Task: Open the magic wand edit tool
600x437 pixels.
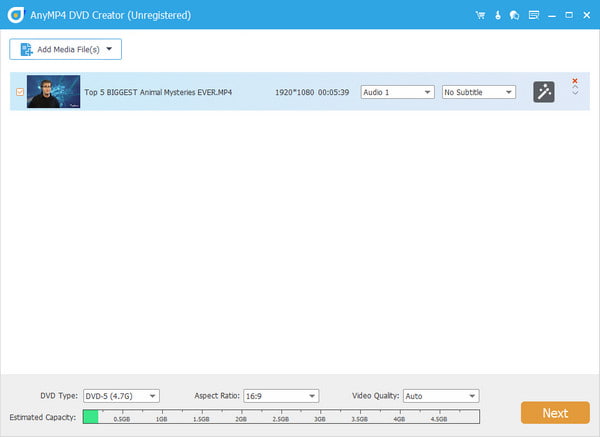Action: point(543,92)
